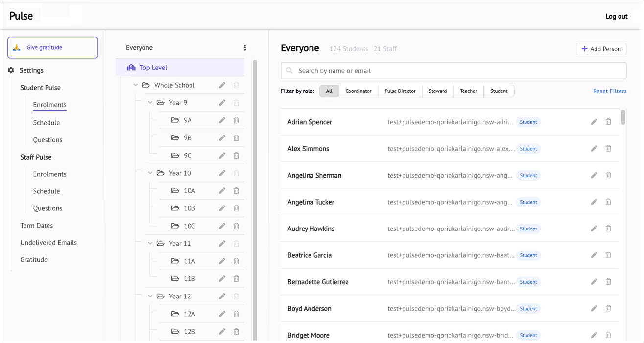Collapse the Year 9 tree node

coord(150,103)
